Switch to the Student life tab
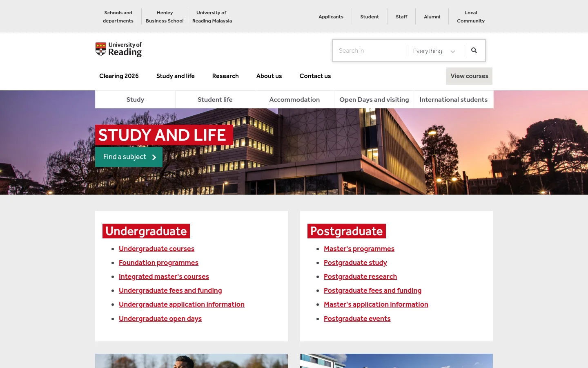This screenshot has height=368, width=588. 215,99
